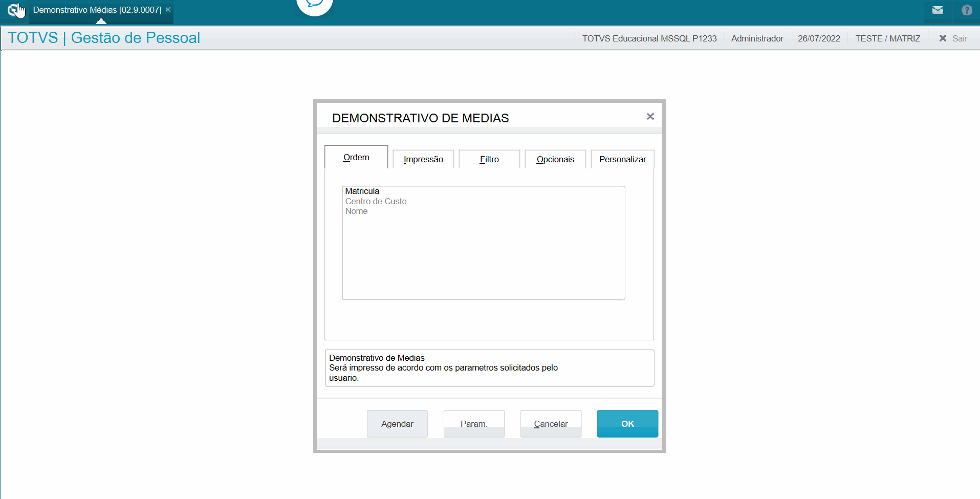Screen dimensions: 980x499
Task: Click the Param. button
Action: pyautogui.click(x=474, y=424)
